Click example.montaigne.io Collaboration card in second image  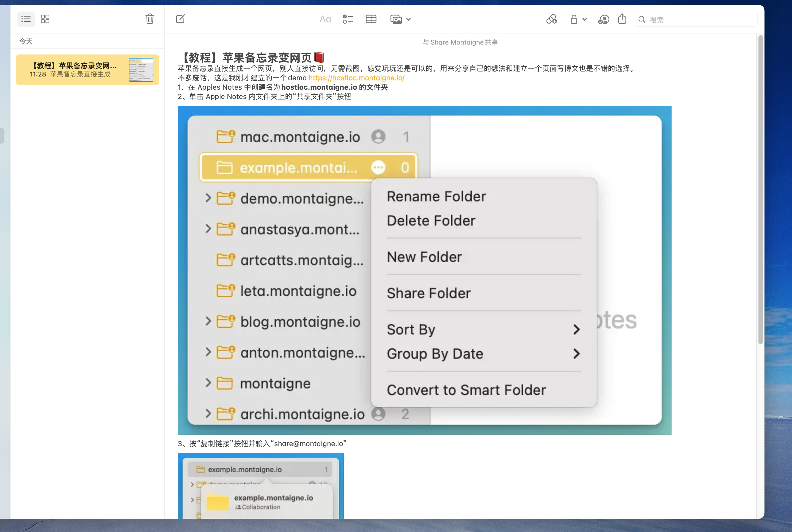tap(267, 502)
